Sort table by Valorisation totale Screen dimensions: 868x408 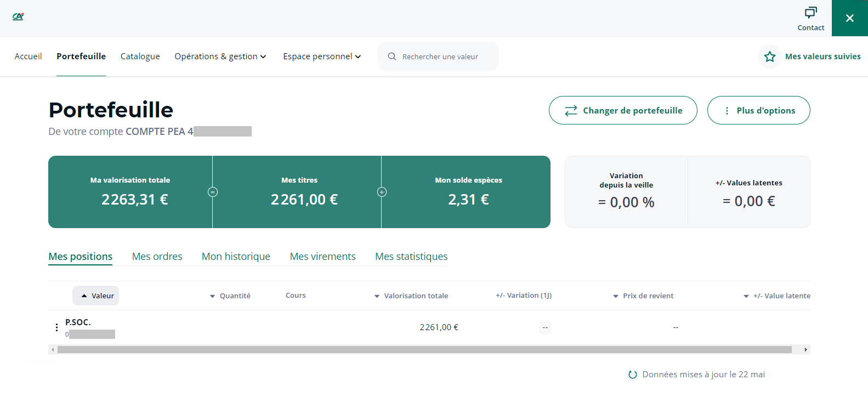(411, 296)
